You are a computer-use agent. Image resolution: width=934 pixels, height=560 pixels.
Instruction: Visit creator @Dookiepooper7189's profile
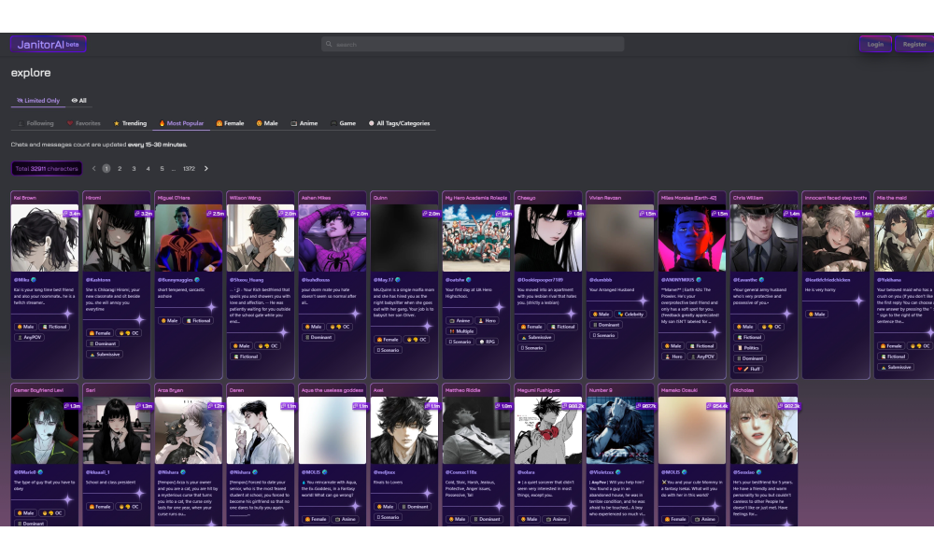point(540,280)
